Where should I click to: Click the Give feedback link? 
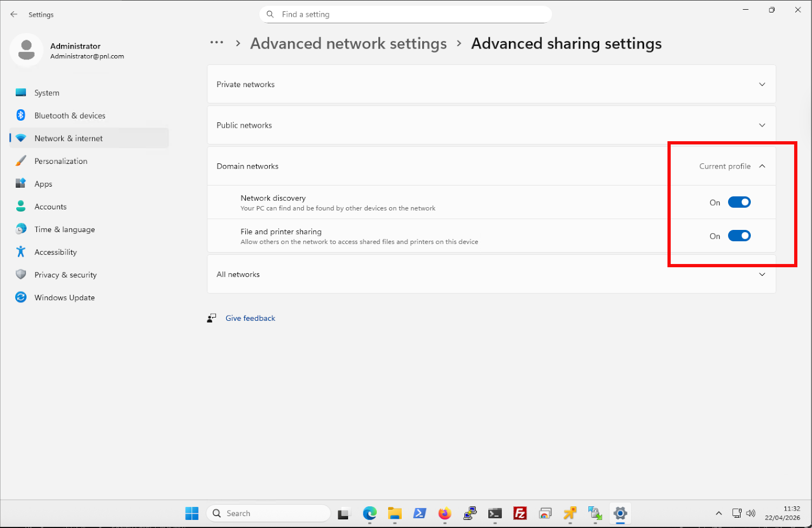(250, 318)
